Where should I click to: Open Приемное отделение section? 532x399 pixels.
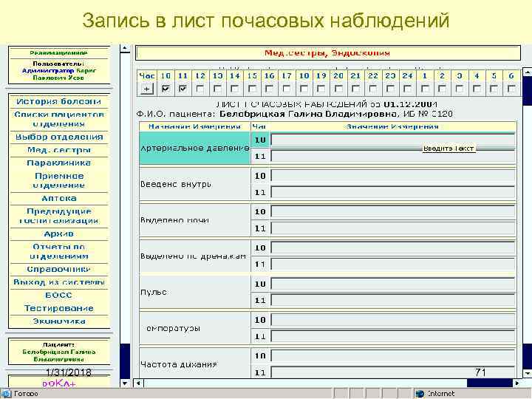click(59, 180)
